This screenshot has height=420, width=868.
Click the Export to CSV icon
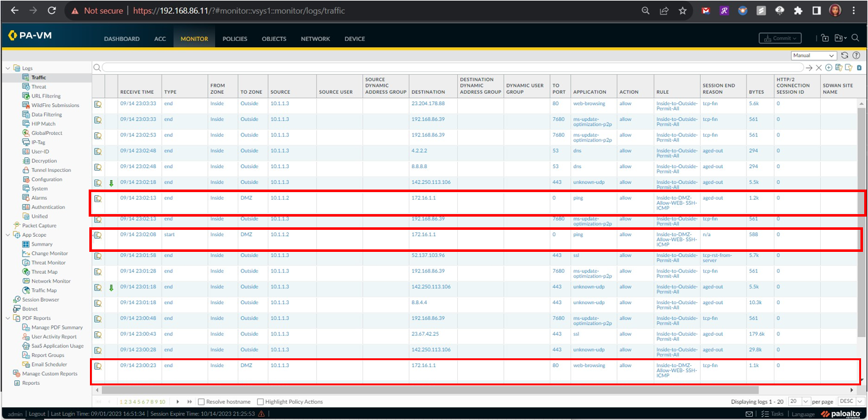tap(859, 67)
